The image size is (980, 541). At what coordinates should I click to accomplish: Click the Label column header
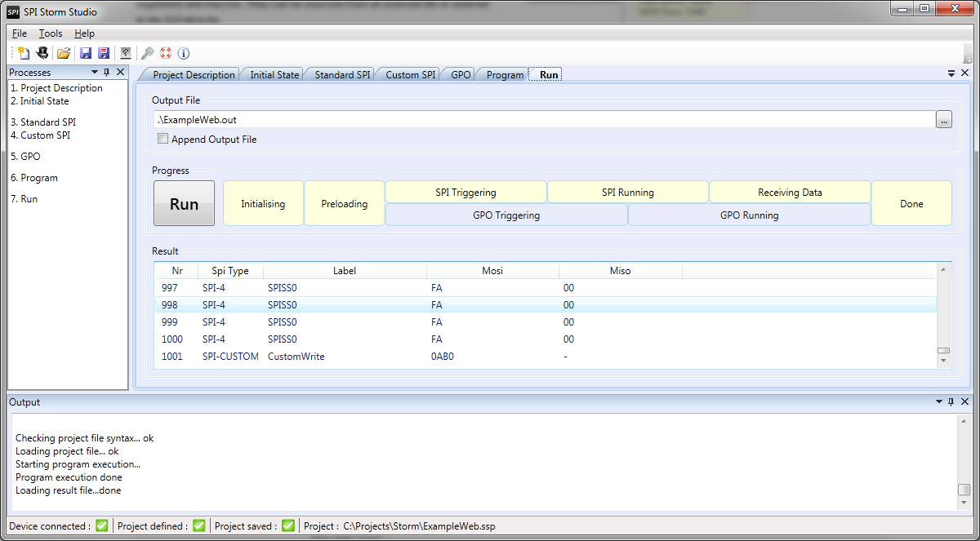click(x=345, y=271)
